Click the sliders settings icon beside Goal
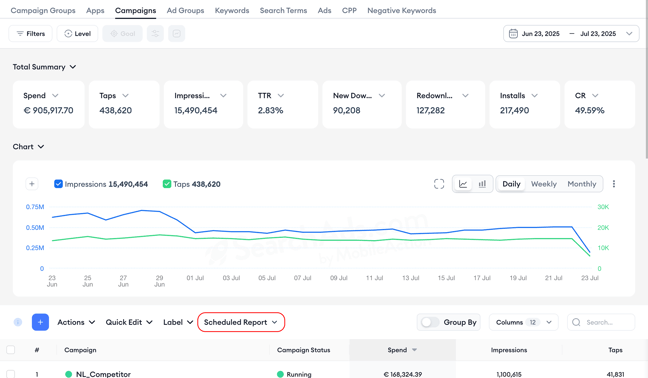The width and height of the screenshot is (648, 378). pos(155,33)
